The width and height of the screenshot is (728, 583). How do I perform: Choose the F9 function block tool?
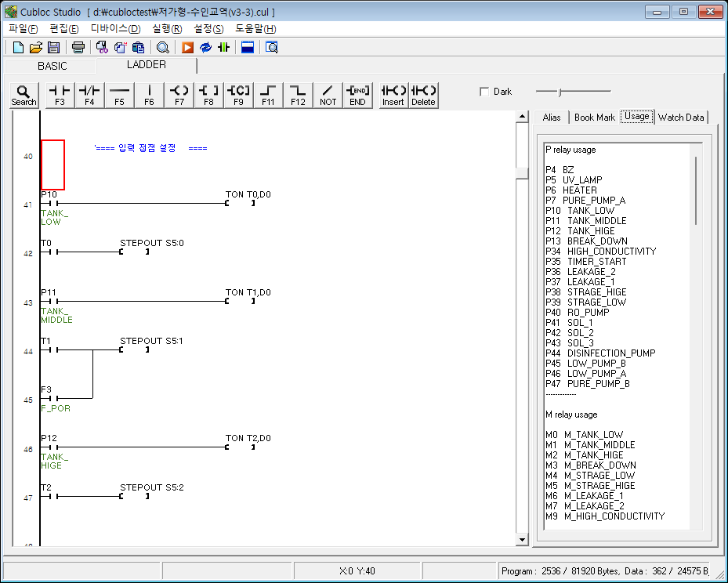click(238, 95)
